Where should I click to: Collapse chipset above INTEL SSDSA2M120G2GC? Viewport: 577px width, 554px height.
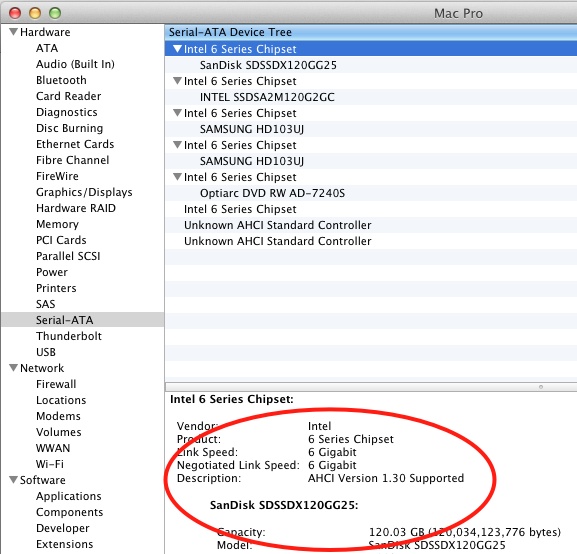point(177,81)
